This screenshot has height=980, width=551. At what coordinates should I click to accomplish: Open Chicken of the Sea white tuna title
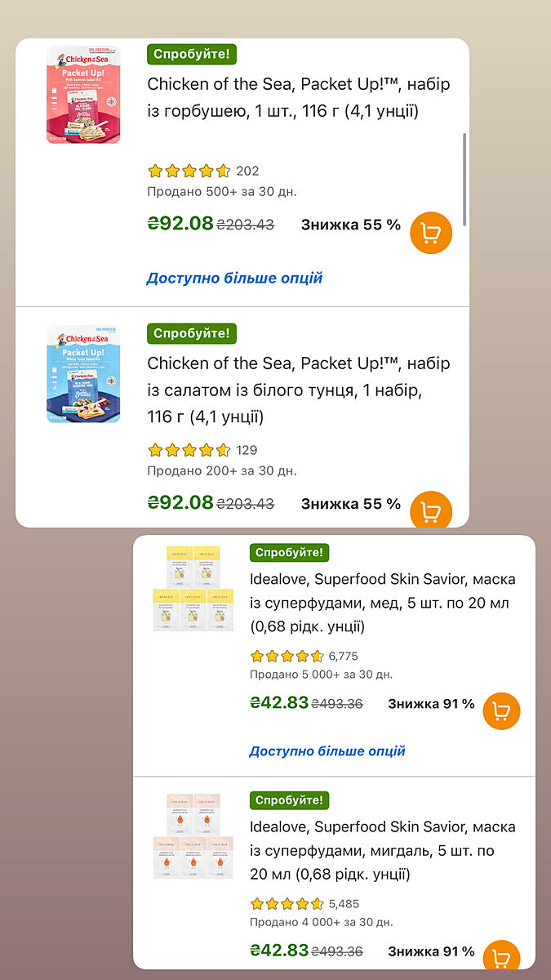[x=299, y=390]
